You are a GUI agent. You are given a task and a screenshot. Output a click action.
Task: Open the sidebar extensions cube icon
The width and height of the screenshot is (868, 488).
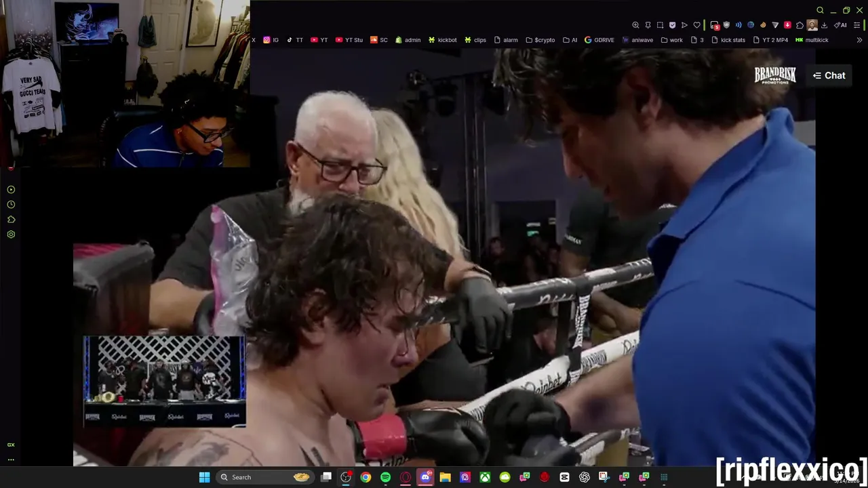point(11,220)
